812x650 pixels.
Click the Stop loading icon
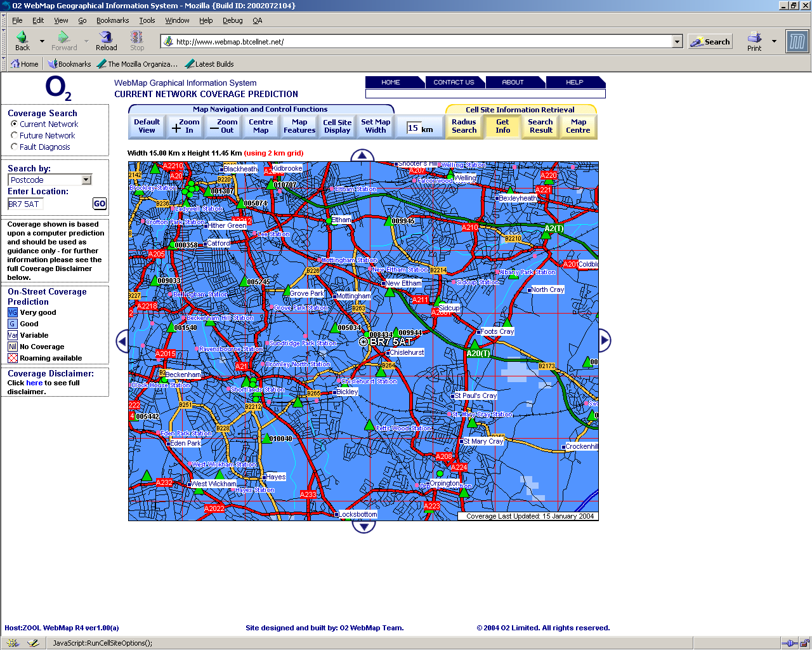[x=137, y=37]
